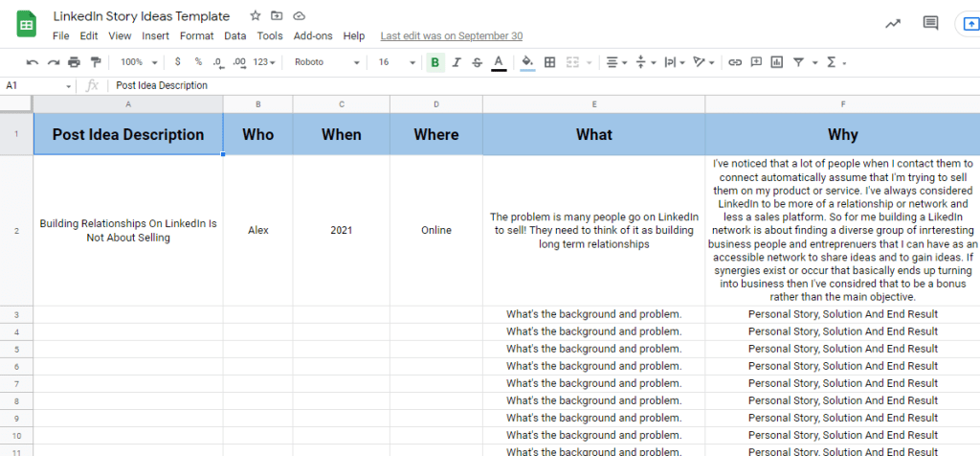This screenshot has height=456, width=980.
Task: Insert a chart
Action: click(x=777, y=62)
